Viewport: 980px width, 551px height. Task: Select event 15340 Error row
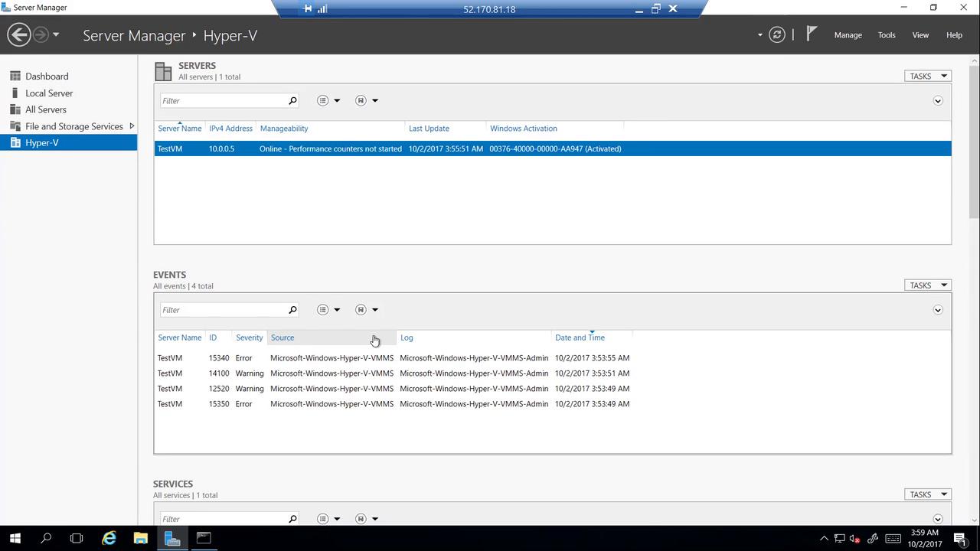[553, 358]
